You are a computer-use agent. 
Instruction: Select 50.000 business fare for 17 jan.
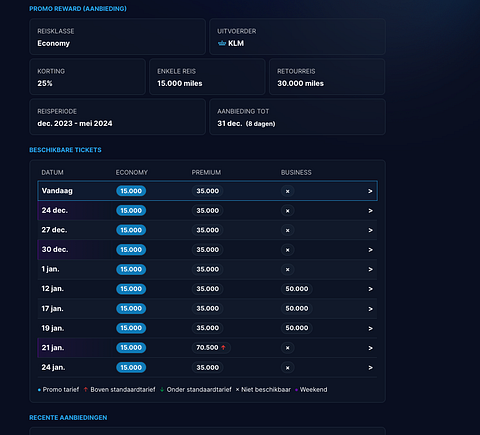coord(297,309)
